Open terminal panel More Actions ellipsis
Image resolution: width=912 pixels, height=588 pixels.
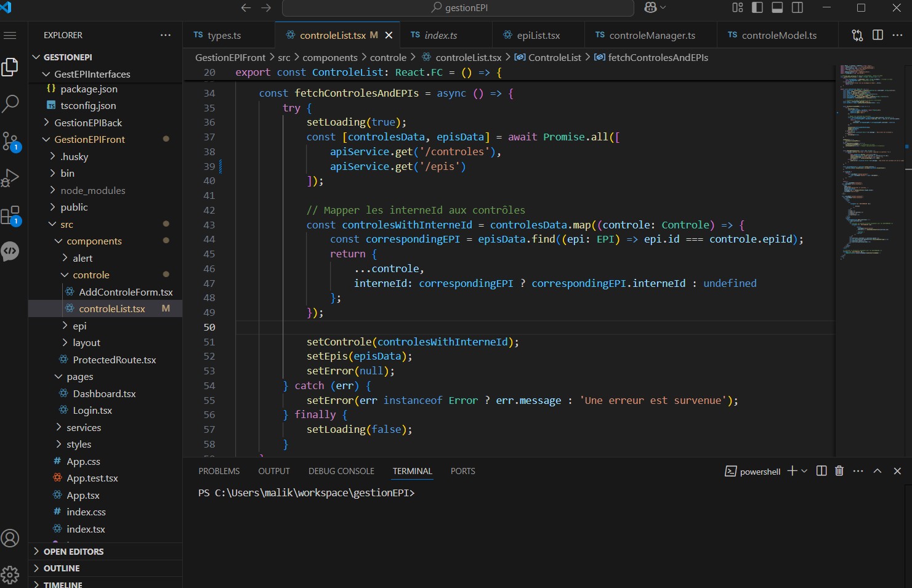(x=858, y=471)
